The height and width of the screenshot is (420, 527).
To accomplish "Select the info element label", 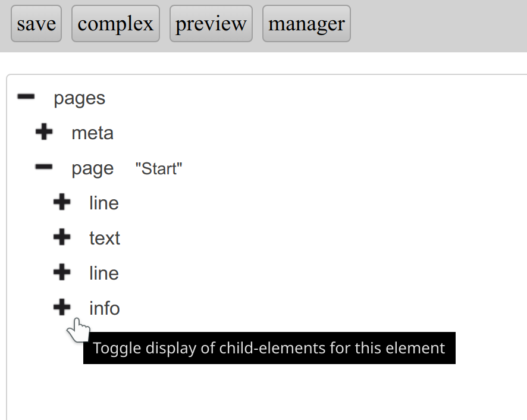I will (105, 309).
